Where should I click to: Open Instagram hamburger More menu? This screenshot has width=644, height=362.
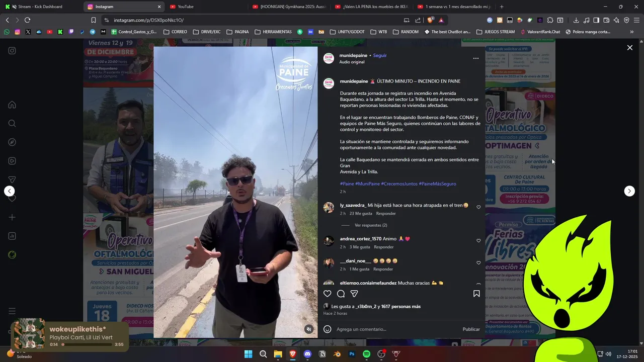point(12,311)
